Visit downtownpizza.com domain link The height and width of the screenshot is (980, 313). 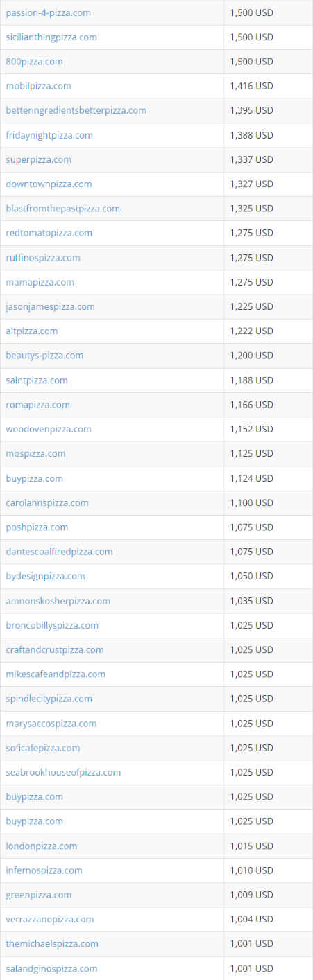(49, 184)
